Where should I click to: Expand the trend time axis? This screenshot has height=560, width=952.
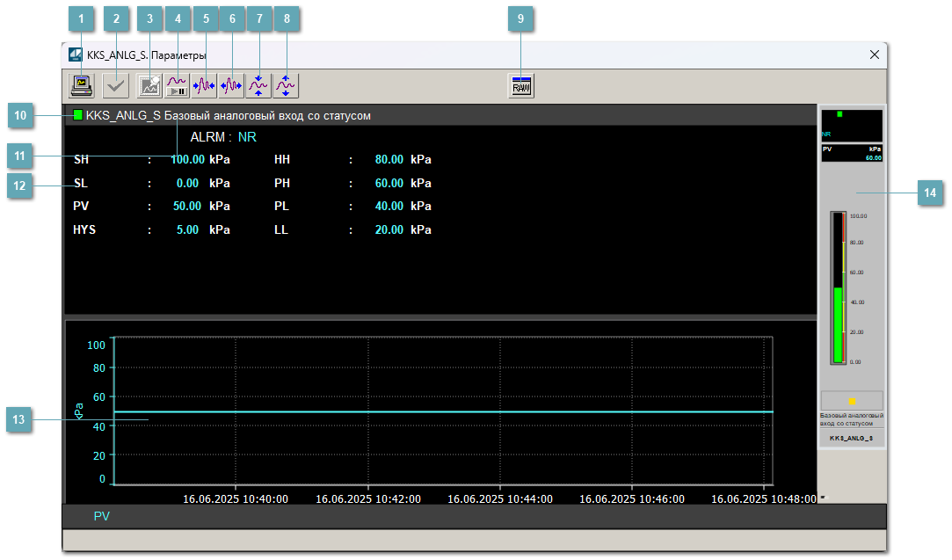pyautogui.click(x=231, y=85)
